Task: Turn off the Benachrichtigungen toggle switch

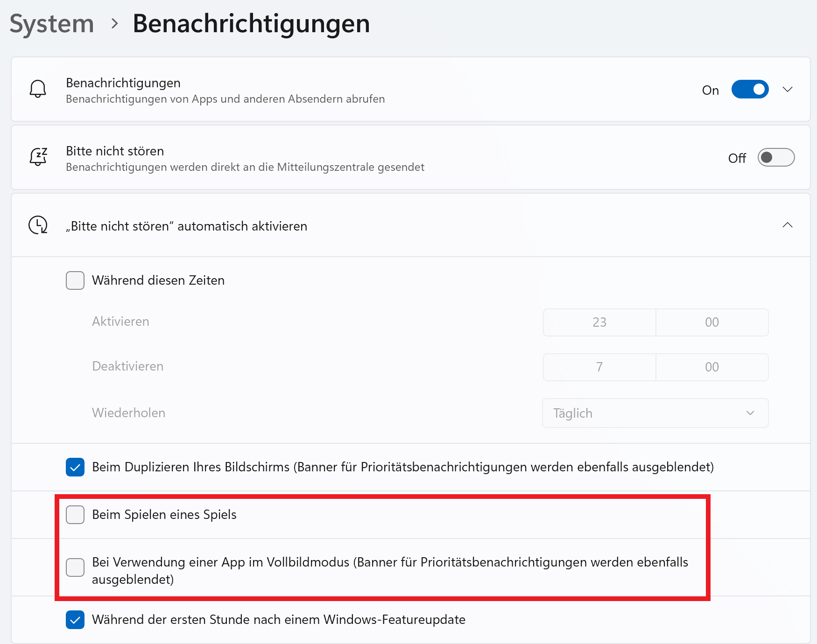Action: (x=750, y=89)
